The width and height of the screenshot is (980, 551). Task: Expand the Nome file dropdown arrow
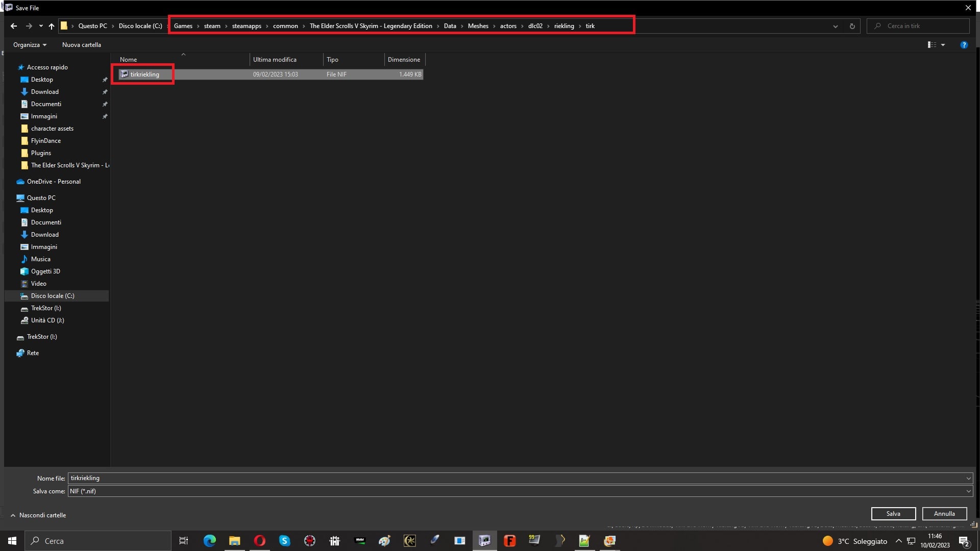coord(968,478)
